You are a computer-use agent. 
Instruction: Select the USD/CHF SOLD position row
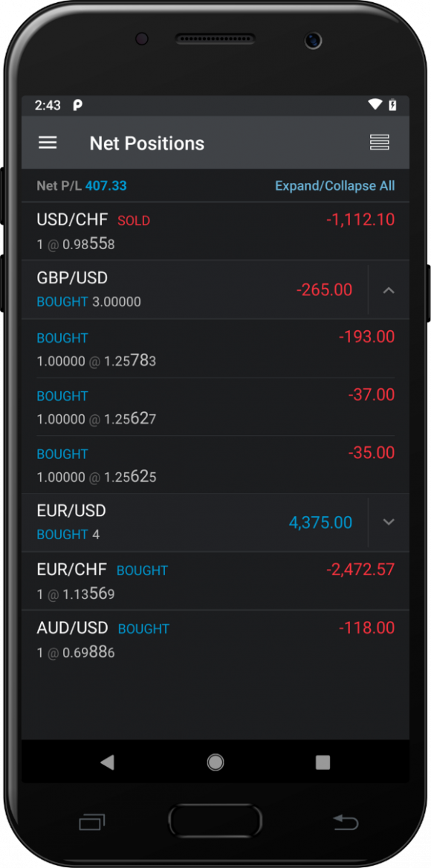tap(186, 229)
